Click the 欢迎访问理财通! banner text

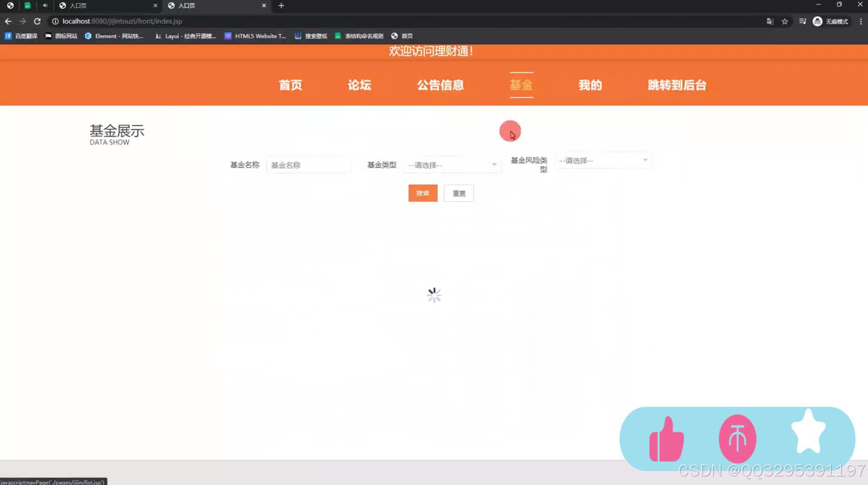click(431, 51)
